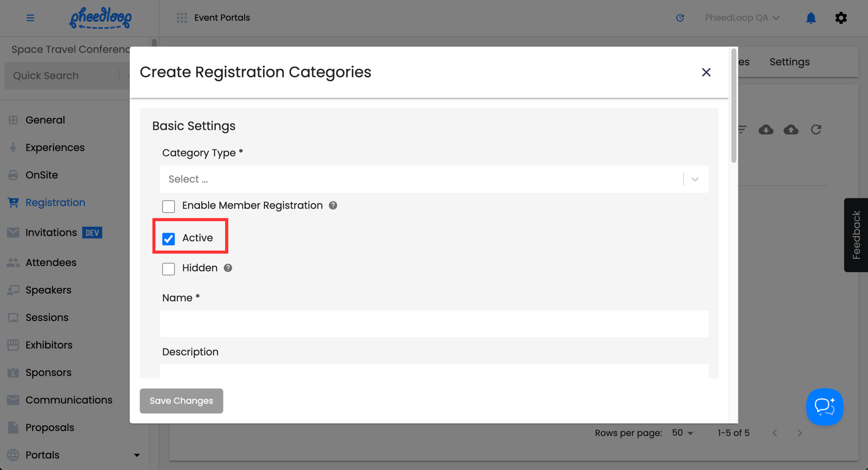Open Exhibitors in the sidebar
This screenshot has height=470, width=868.
pyautogui.click(x=49, y=345)
